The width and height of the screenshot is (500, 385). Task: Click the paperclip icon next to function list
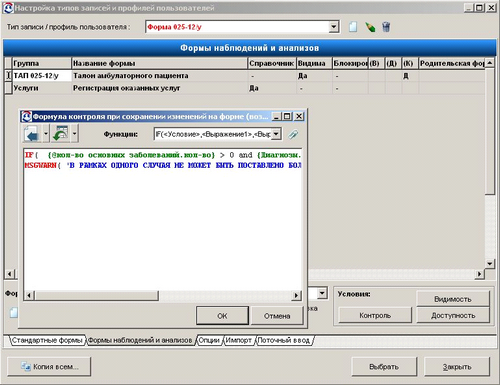[293, 134]
